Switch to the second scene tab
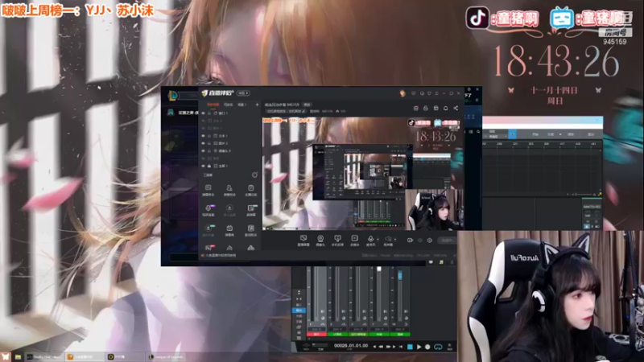 coord(228,105)
